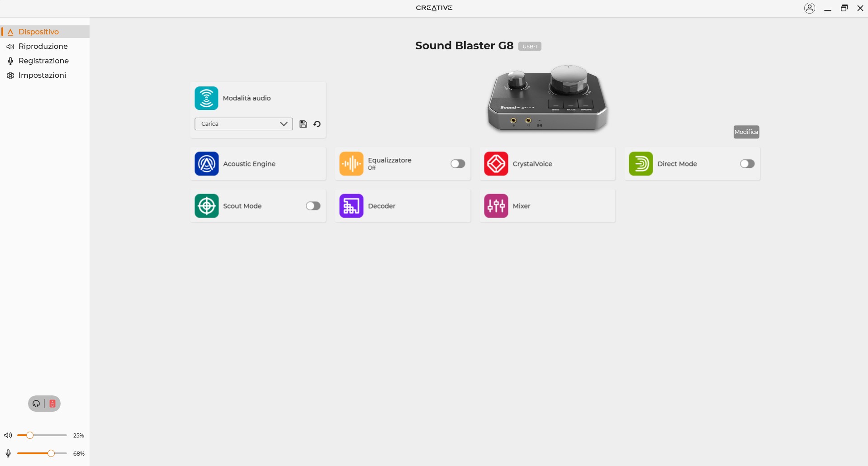Mute the microphone icon at bottom
The height and width of the screenshot is (466, 868).
coord(8,453)
